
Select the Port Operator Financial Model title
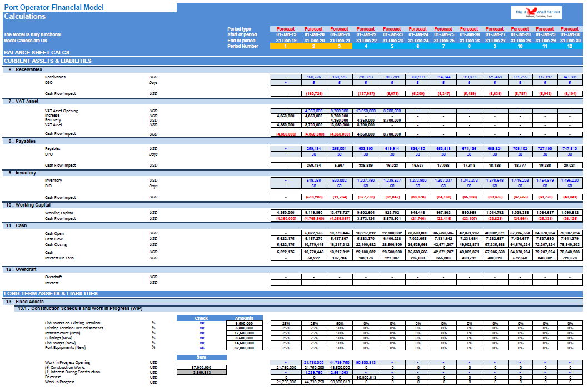[x=54, y=7]
